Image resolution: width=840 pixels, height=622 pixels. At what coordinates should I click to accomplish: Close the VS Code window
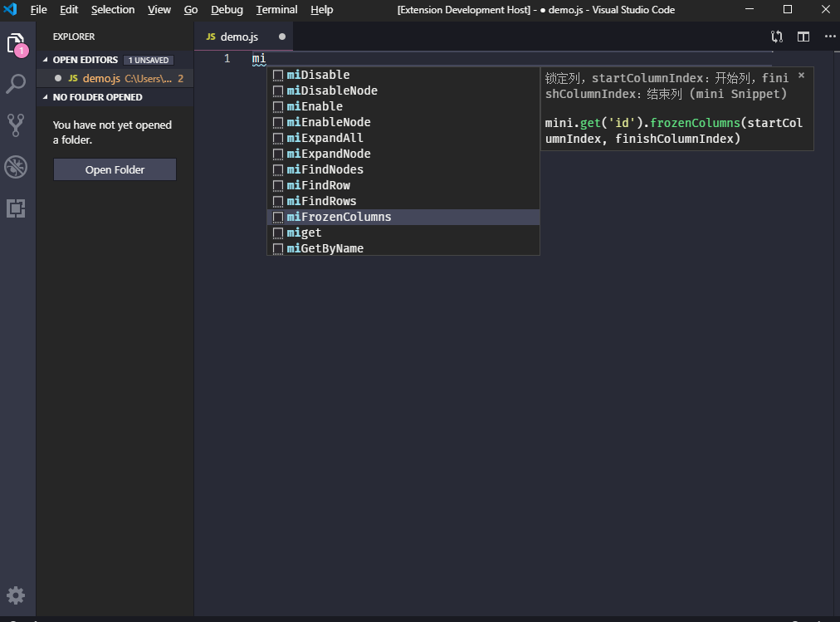tap(826, 9)
